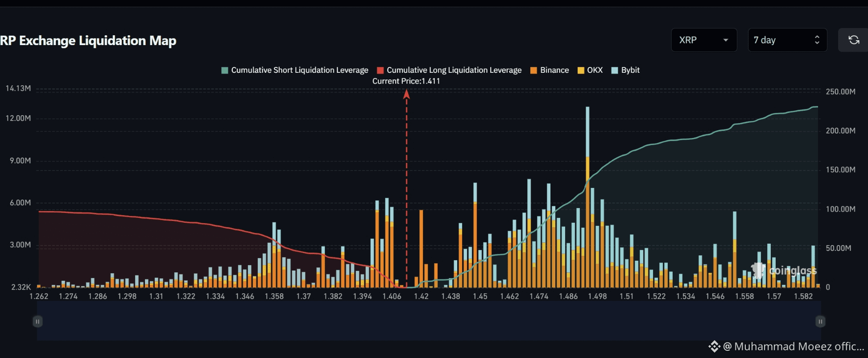Toggle the Binance legend series
868x358 pixels.
(550, 70)
